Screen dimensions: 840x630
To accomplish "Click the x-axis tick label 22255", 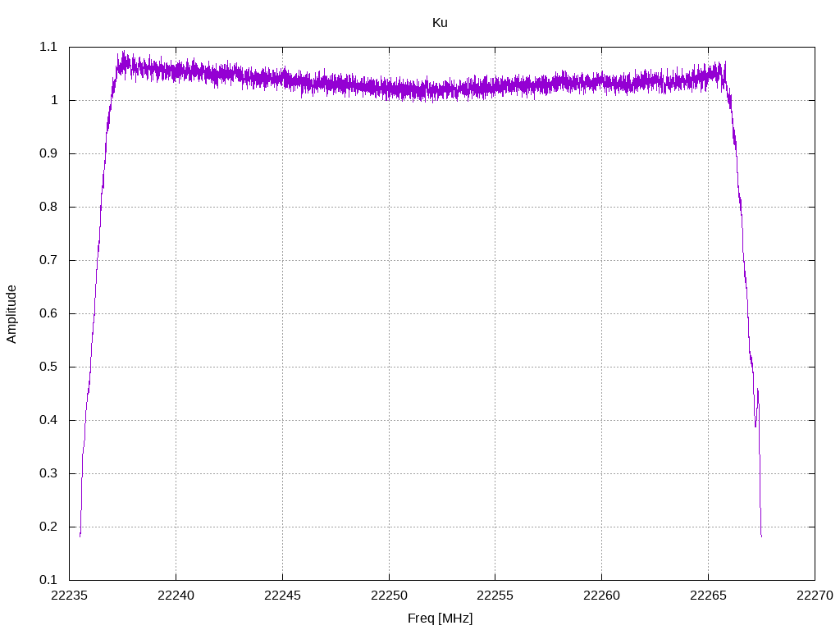I will [495, 596].
